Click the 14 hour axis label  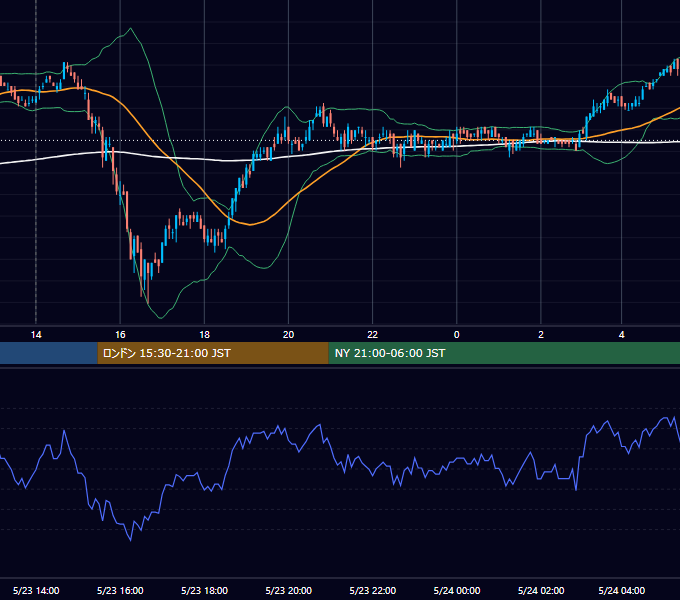(36, 335)
